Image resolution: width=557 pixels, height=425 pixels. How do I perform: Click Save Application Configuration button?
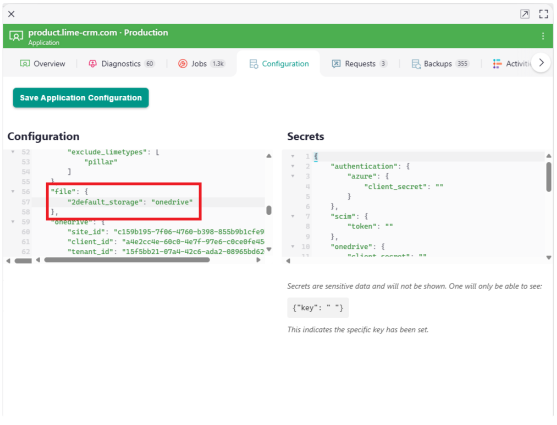coord(81,98)
